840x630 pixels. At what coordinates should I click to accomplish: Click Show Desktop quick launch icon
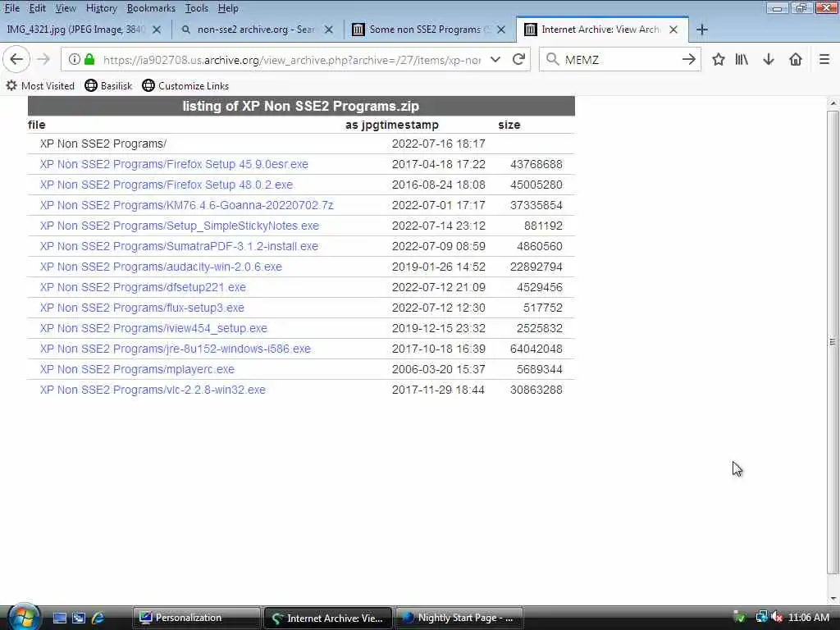coord(59,619)
